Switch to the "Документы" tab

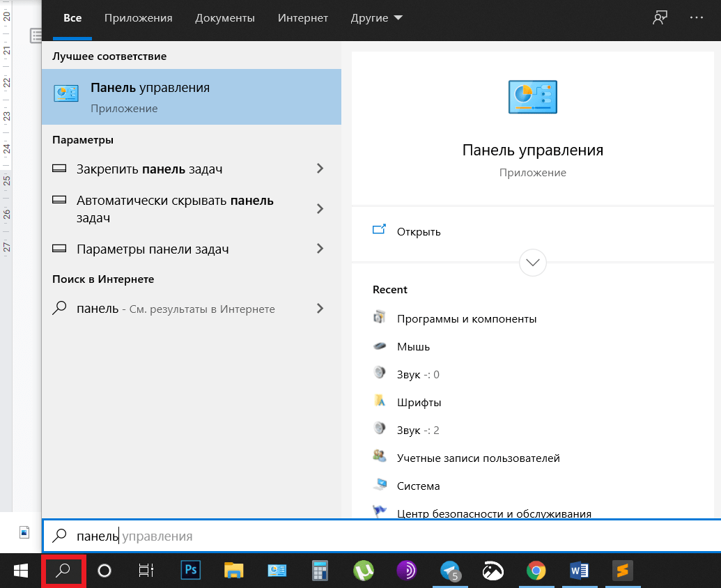tap(225, 18)
